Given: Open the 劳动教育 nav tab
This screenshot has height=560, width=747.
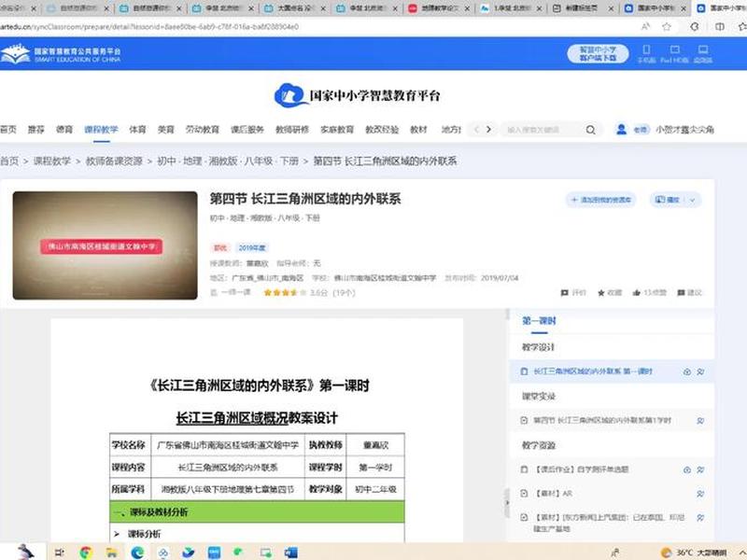Looking at the screenshot, I should (203, 130).
